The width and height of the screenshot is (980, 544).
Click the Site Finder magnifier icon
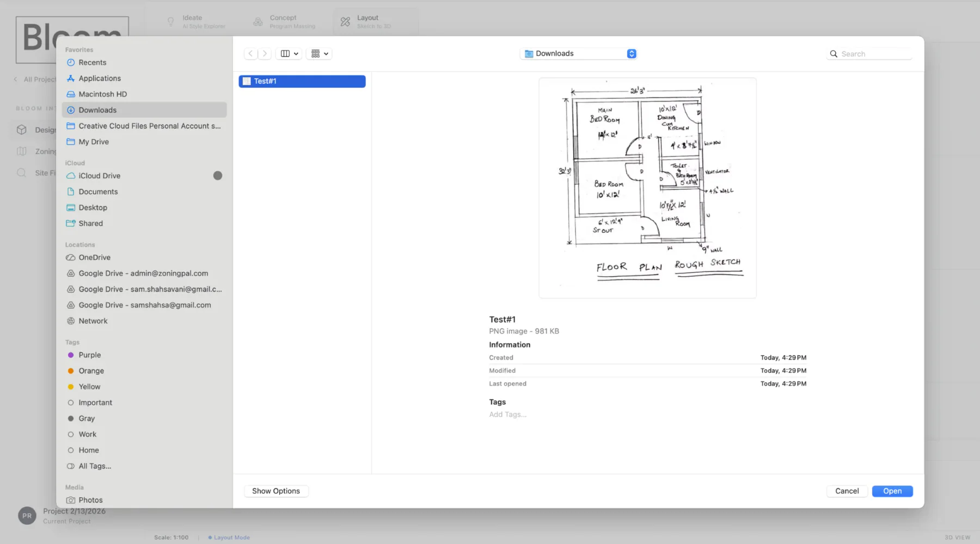[21, 172]
